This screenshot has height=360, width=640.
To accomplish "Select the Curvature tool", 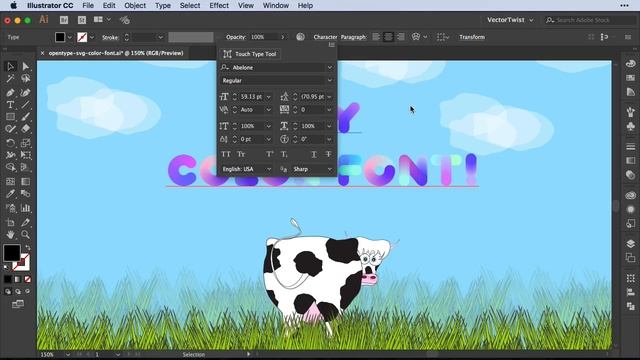I will pyautogui.click(x=25, y=93).
